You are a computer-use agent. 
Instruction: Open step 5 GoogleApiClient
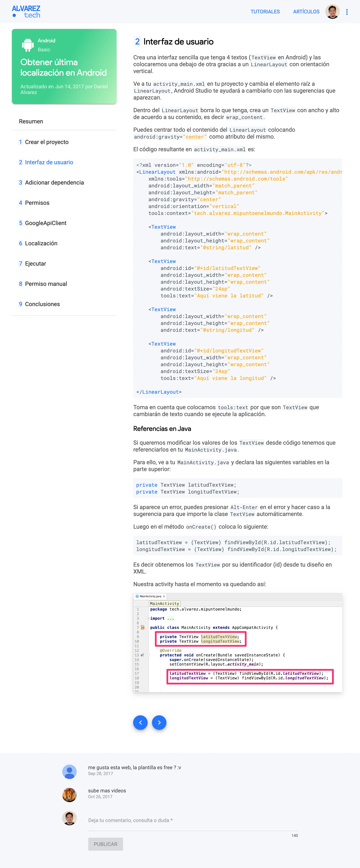coord(64,223)
